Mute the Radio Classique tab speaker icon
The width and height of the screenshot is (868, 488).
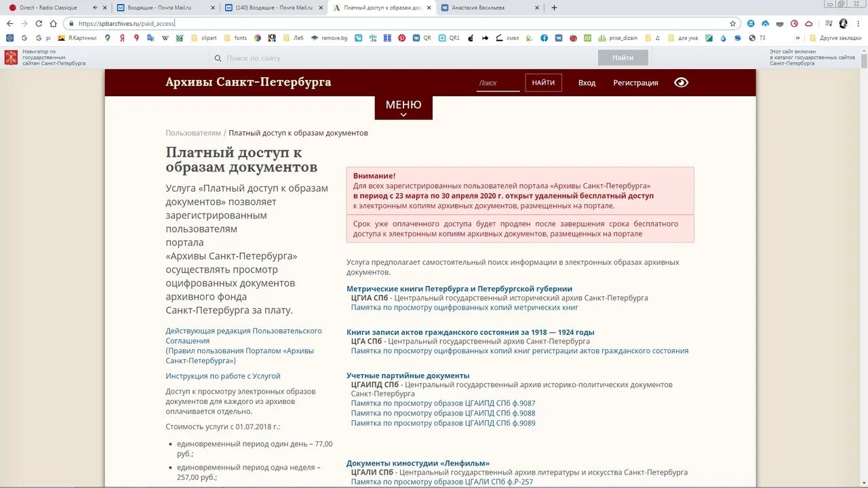tap(94, 7)
